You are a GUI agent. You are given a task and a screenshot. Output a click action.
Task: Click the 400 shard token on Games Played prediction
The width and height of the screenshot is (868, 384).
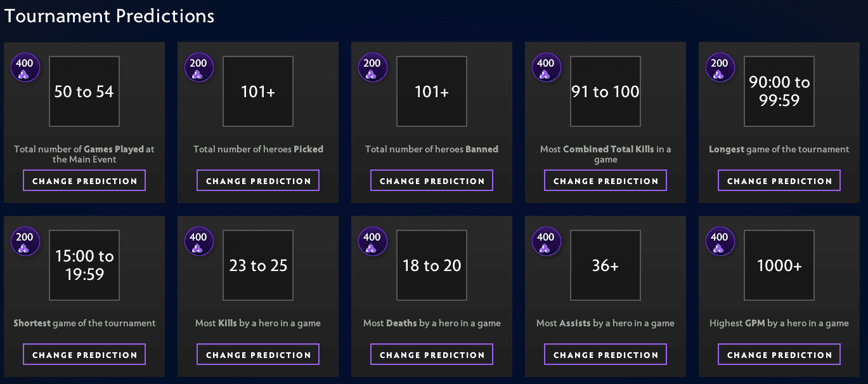[25, 67]
